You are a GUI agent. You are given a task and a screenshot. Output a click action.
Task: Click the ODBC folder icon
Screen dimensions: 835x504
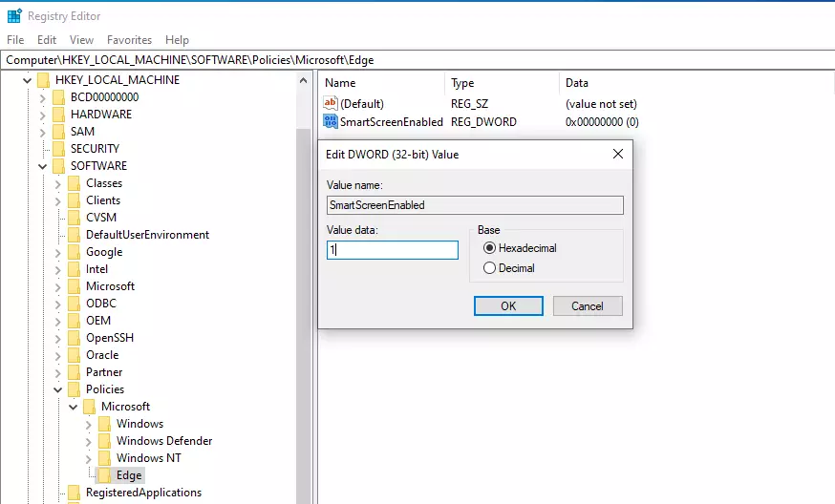(x=75, y=304)
